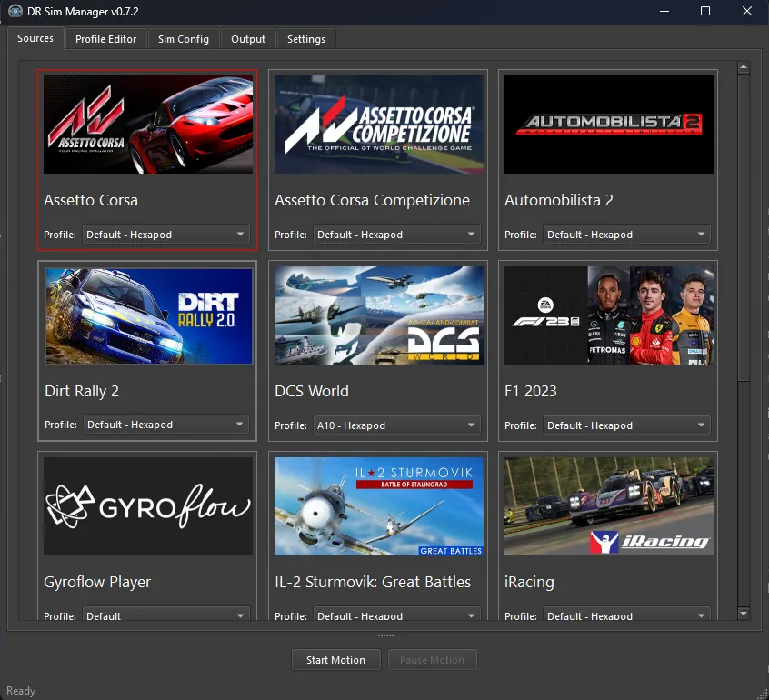Expand DCS World A10 - Hexapod dropdown

pos(396,425)
